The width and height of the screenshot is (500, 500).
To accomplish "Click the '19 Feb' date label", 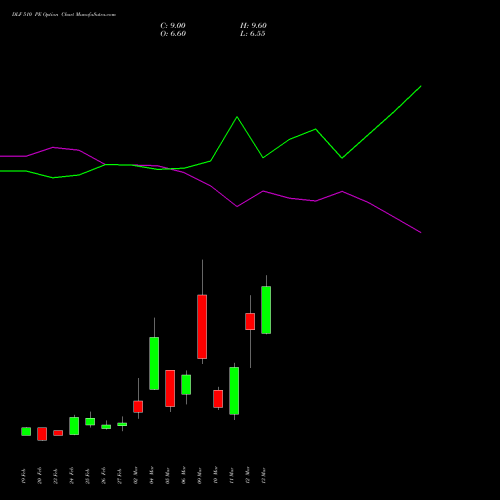I will click(24, 476).
